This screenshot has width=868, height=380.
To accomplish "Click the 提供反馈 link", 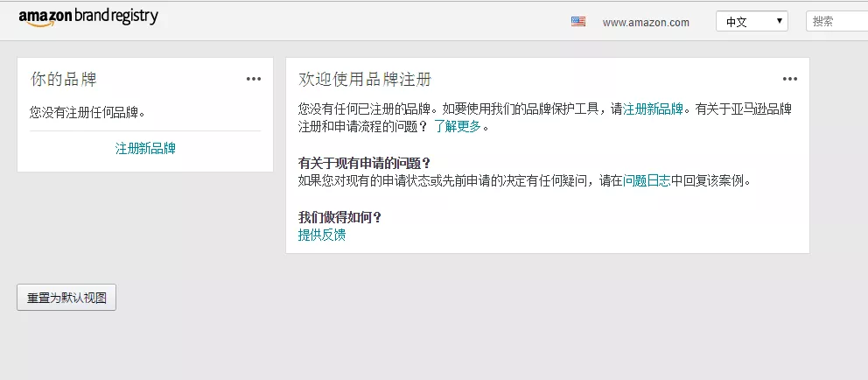I will pos(322,235).
